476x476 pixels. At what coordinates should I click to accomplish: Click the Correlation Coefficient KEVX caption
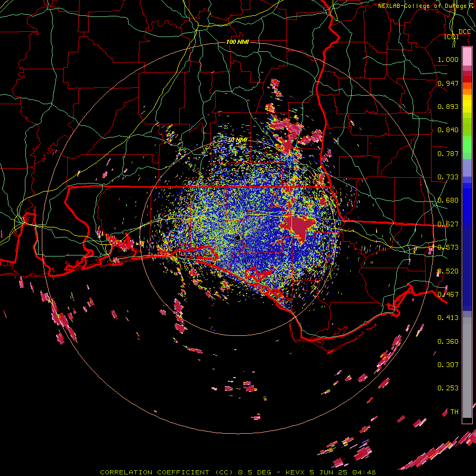point(237,472)
